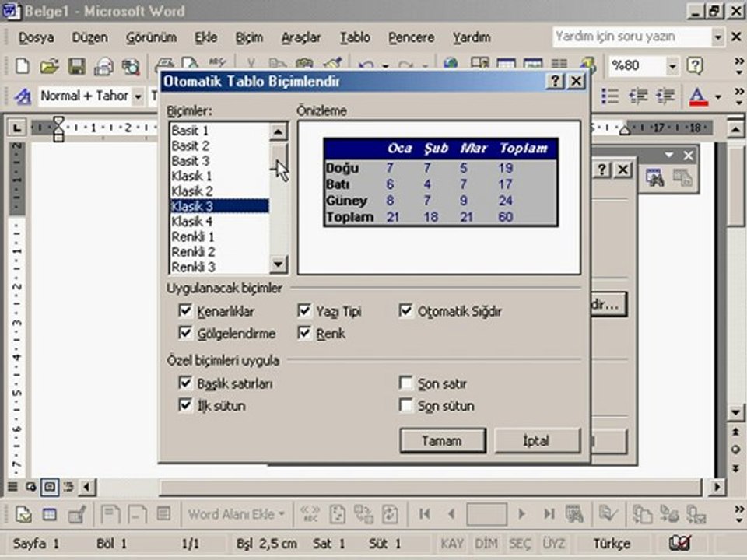Select Klasik 4 in the Biçimler list
This screenshot has width=747, height=560.
tap(219, 222)
